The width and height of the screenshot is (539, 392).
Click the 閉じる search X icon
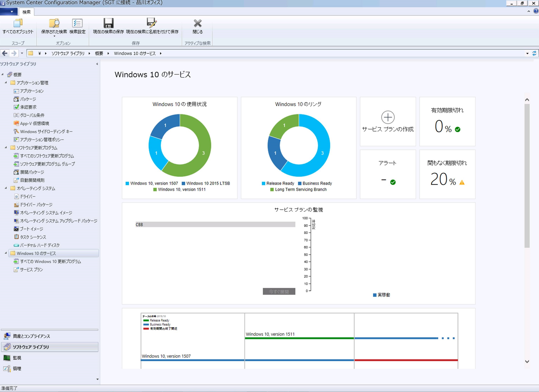(198, 23)
